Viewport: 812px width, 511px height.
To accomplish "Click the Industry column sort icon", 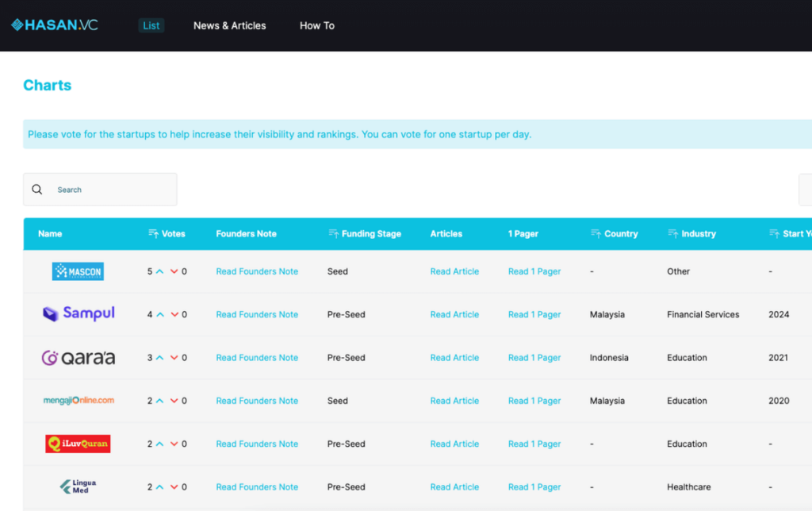I will coord(672,233).
